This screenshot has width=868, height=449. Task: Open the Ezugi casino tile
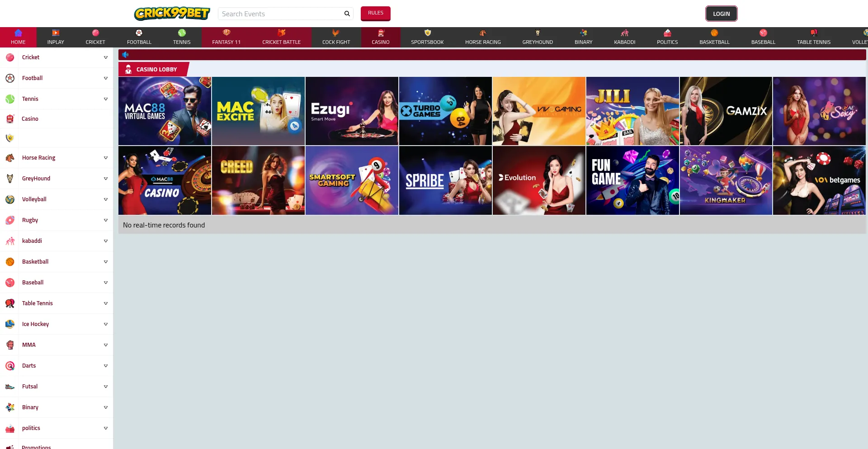352,111
